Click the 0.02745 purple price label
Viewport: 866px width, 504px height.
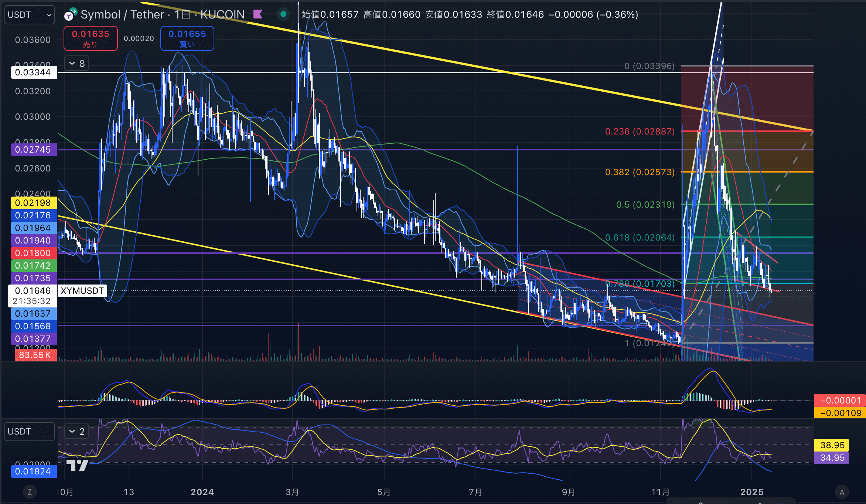pos(34,150)
